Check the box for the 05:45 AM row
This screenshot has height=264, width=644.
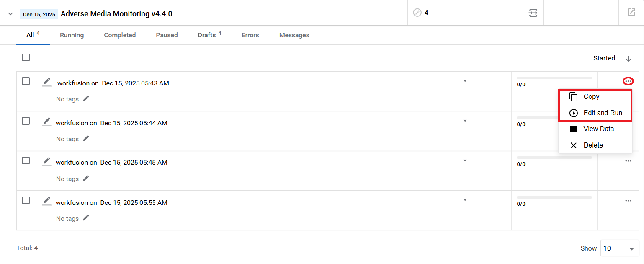tap(26, 160)
